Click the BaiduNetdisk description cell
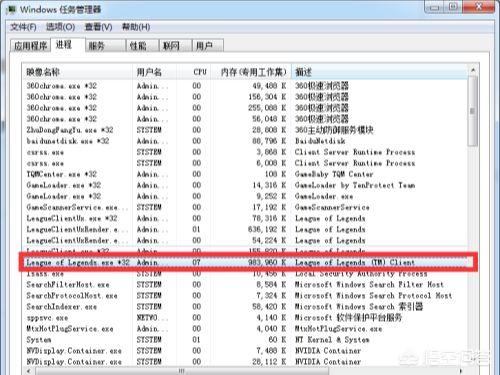The height and width of the screenshot is (375, 500). [320, 141]
